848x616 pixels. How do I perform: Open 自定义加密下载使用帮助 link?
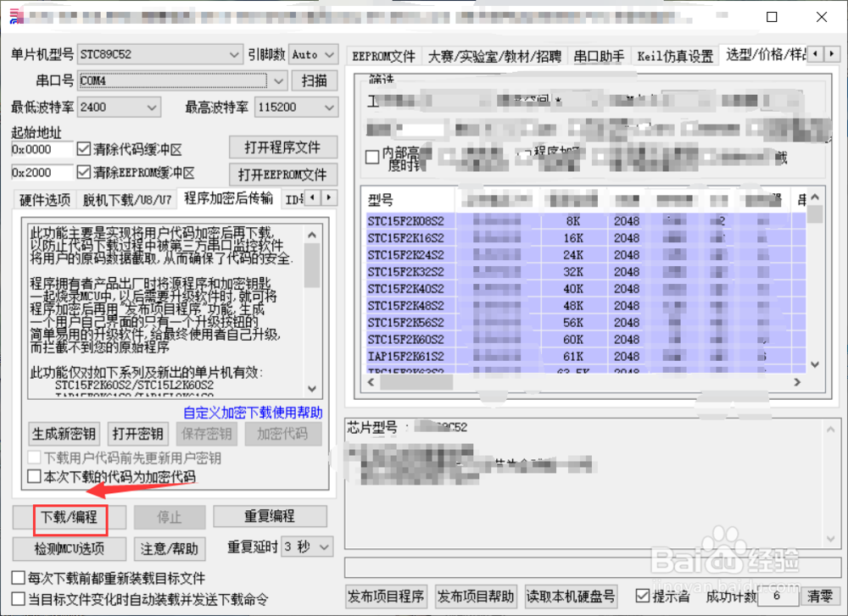[x=253, y=413]
